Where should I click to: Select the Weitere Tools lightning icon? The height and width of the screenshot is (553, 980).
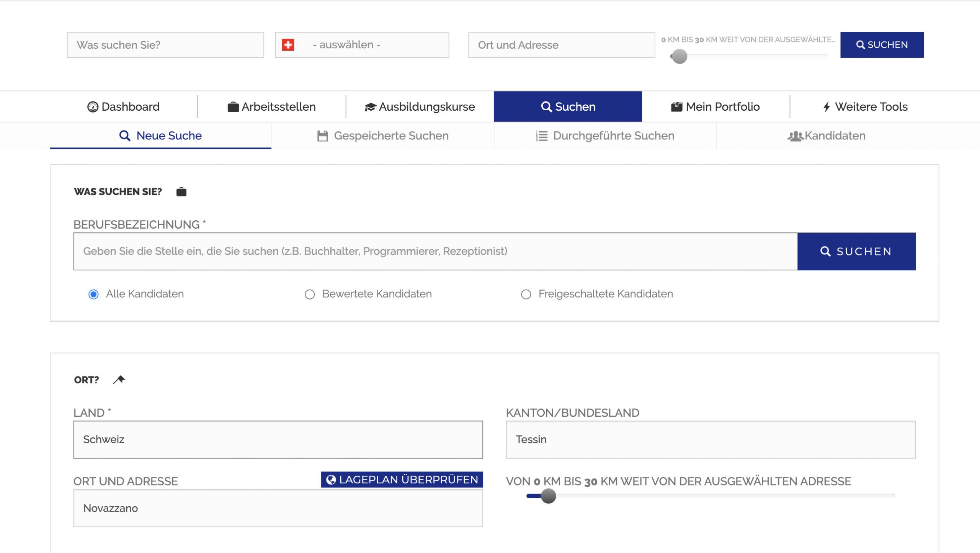pyautogui.click(x=827, y=106)
